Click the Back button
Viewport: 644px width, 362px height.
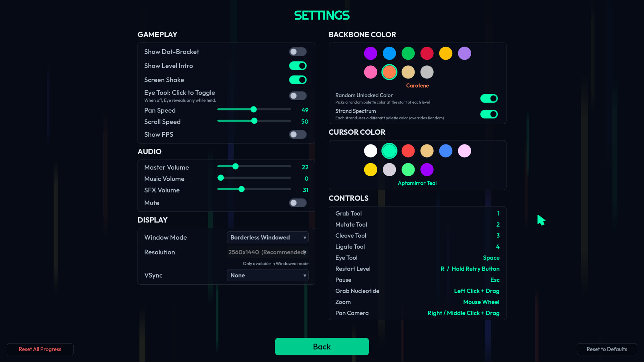coord(322,347)
